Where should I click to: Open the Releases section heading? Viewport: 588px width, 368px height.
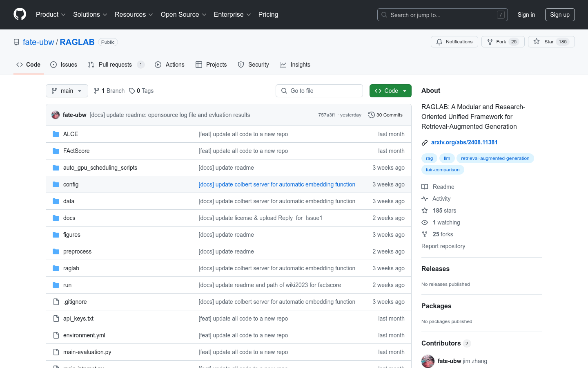click(435, 269)
